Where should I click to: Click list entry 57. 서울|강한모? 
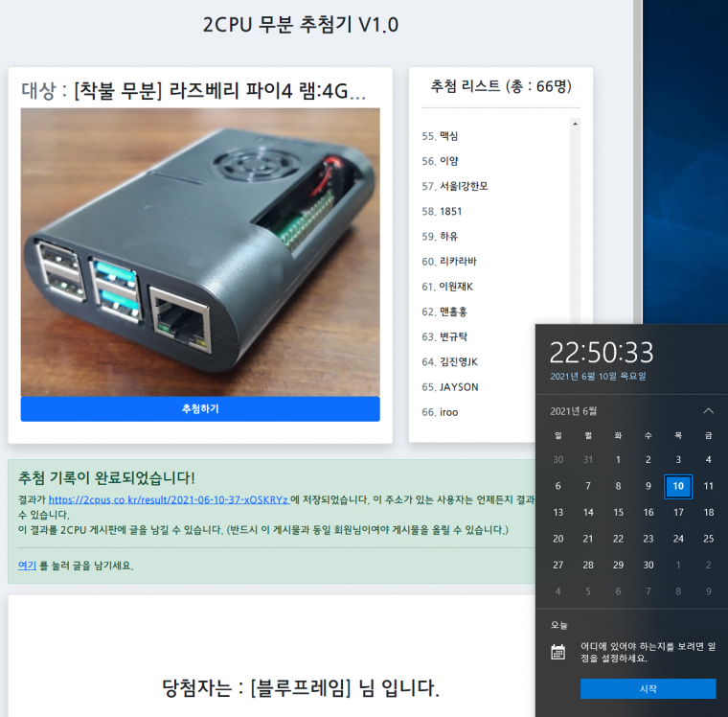click(x=455, y=186)
